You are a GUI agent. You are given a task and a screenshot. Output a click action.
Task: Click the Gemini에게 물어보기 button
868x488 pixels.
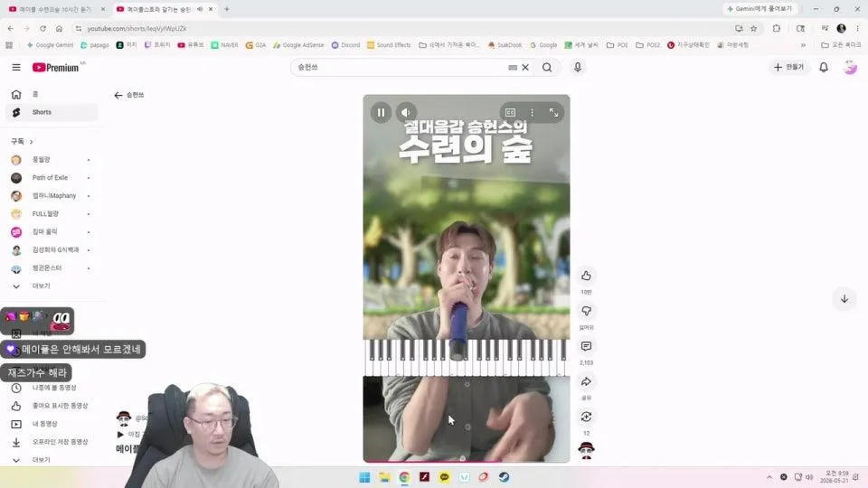pyautogui.click(x=759, y=9)
